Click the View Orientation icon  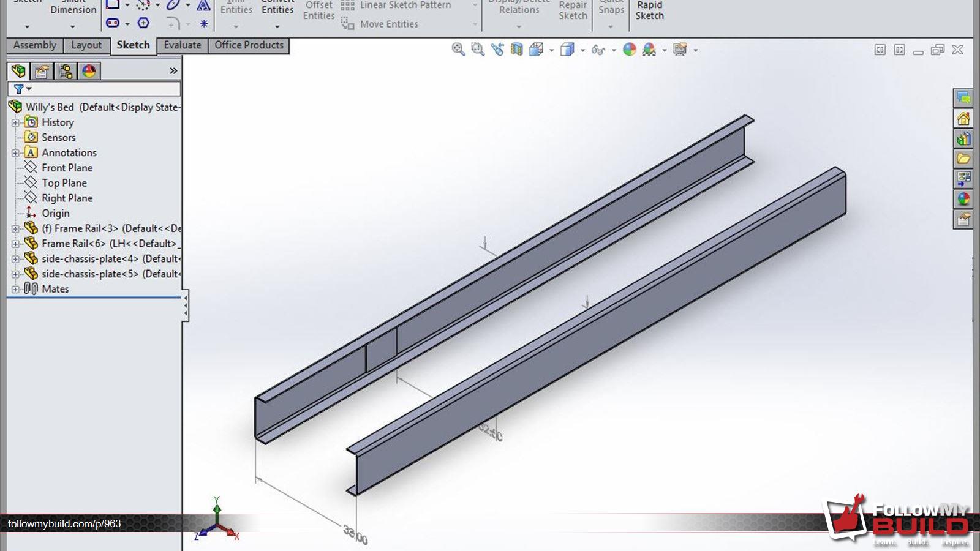click(537, 50)
